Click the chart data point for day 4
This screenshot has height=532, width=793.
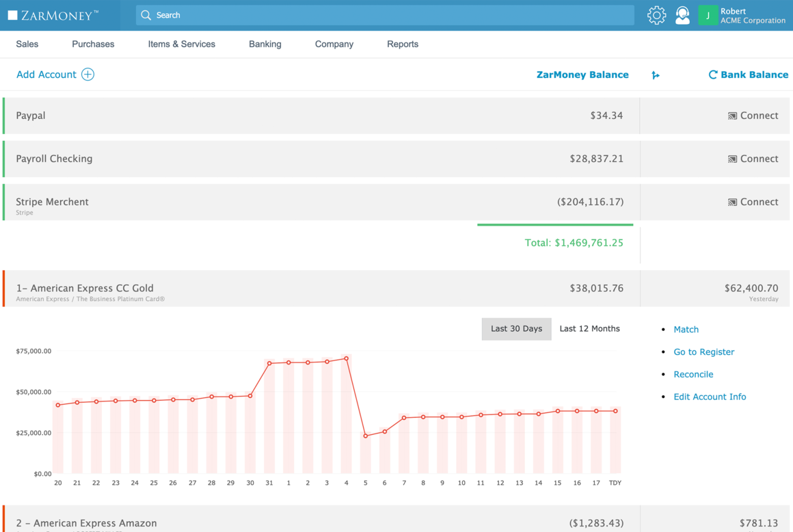[x=347, y=358]
